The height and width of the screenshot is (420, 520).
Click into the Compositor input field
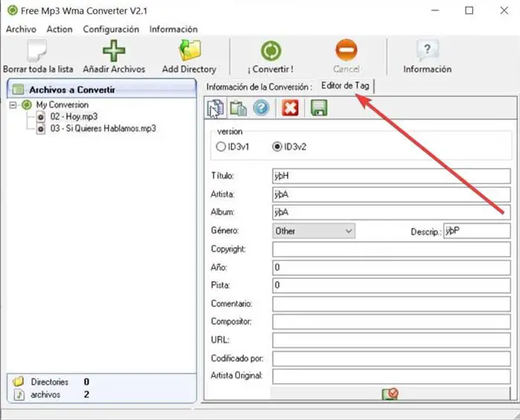391,321
